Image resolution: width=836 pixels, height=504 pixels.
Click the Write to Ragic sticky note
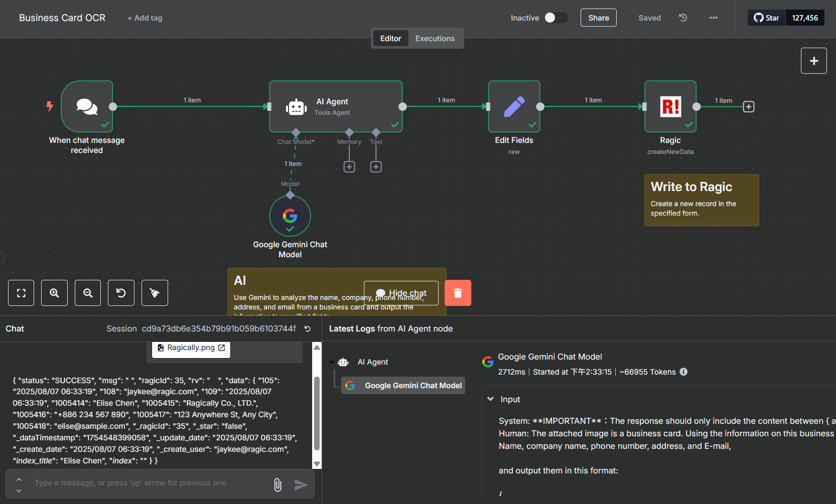(702, 200)
